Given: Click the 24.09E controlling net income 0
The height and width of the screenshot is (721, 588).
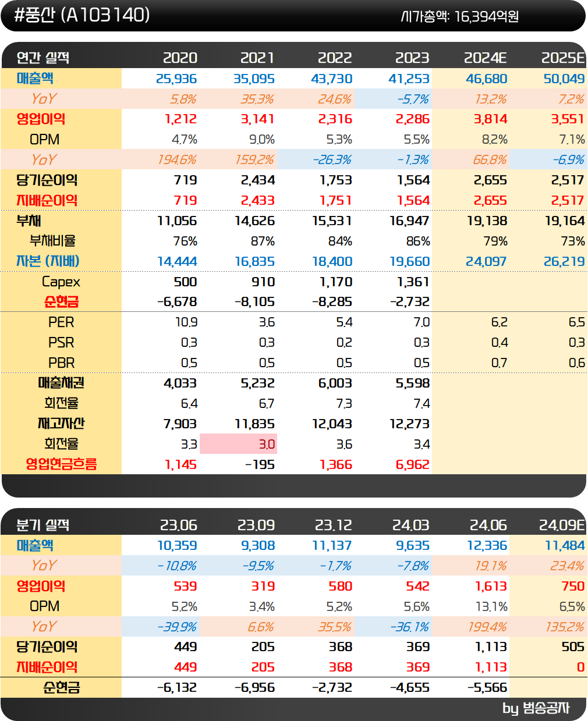Looking at the screenshot, I should click(580, 667).
